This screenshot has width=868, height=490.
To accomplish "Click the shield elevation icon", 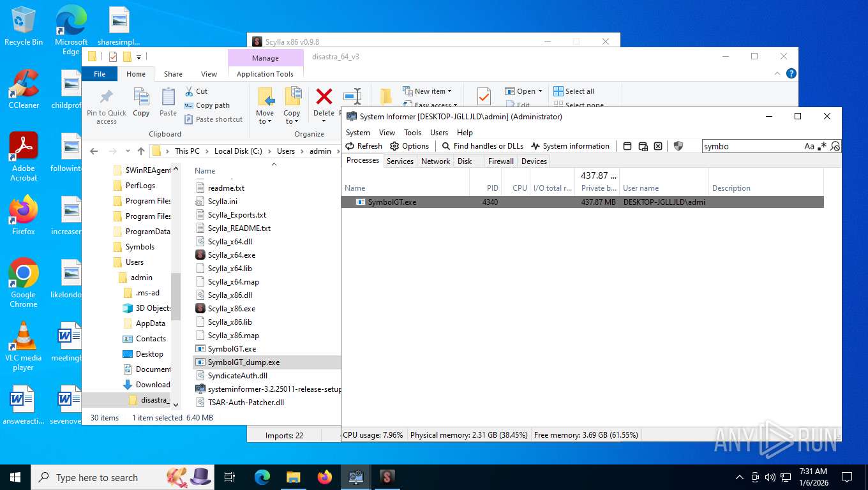I will (678, 146).
